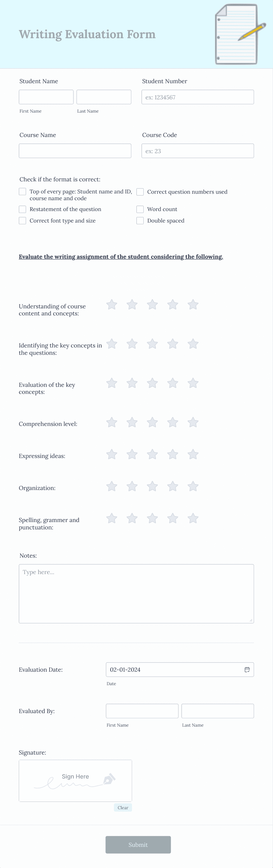Clear the signature with the Clear button
Viewport: 273px width, 868px height.
click(123, 807)
